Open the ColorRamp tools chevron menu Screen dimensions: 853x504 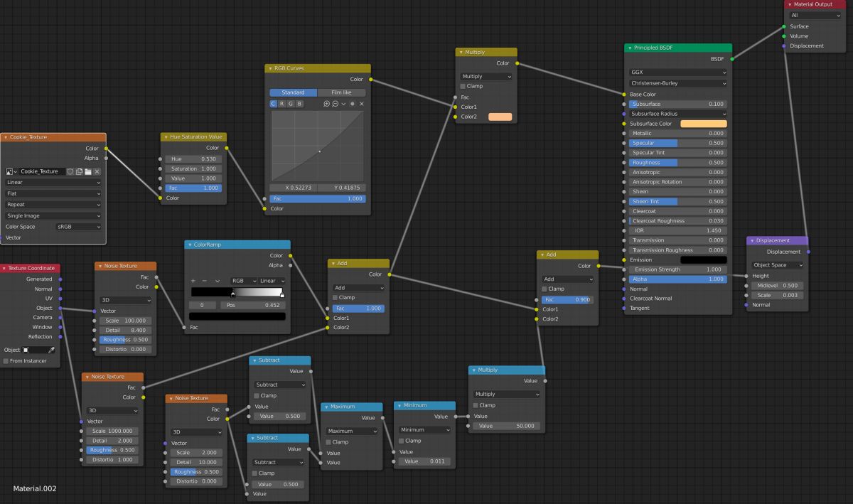click(x=218, y=281)
